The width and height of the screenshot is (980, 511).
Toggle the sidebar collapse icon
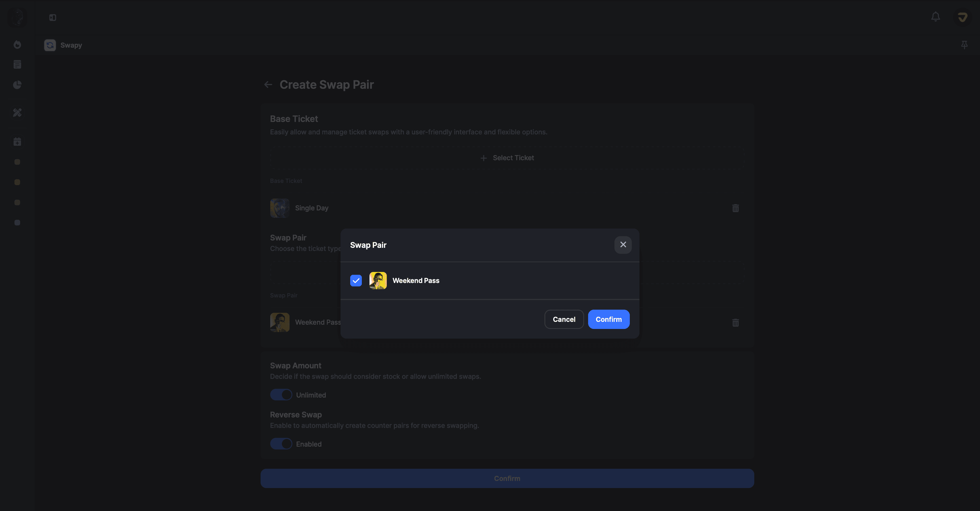(52, 18)
